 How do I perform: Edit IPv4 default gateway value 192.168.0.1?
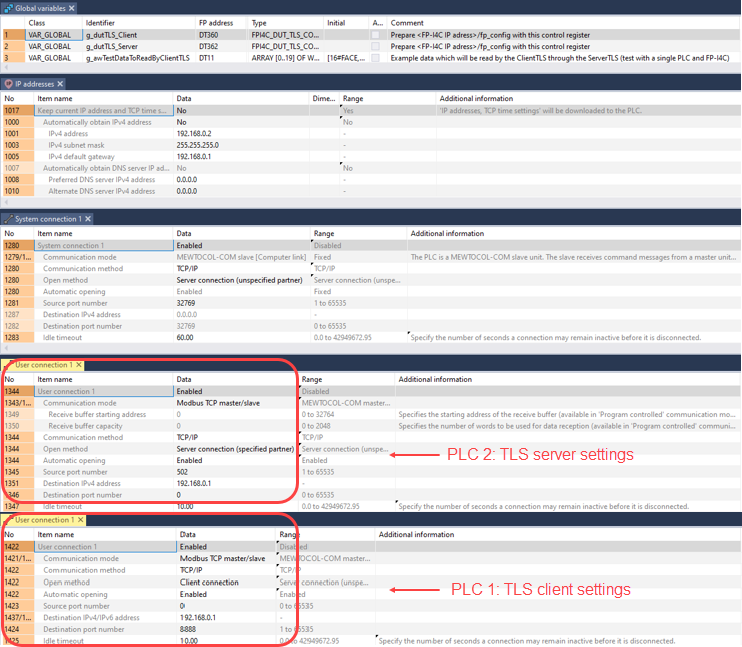pos(241,157)
